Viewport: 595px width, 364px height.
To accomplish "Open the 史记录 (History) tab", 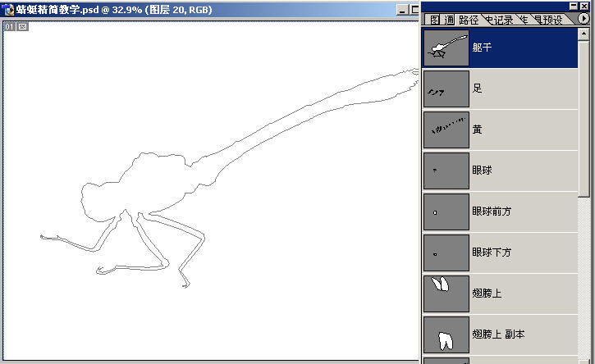I will tap(499, 20).
